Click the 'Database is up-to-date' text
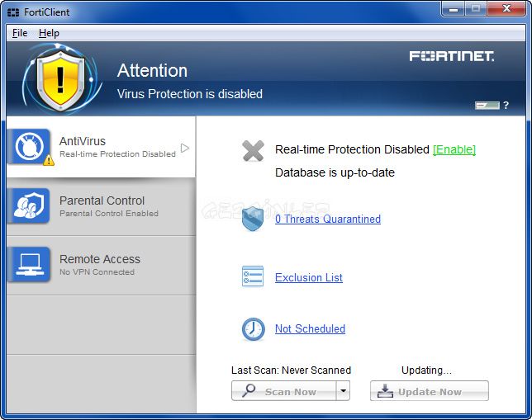The image size is (532, 420). 335,173
